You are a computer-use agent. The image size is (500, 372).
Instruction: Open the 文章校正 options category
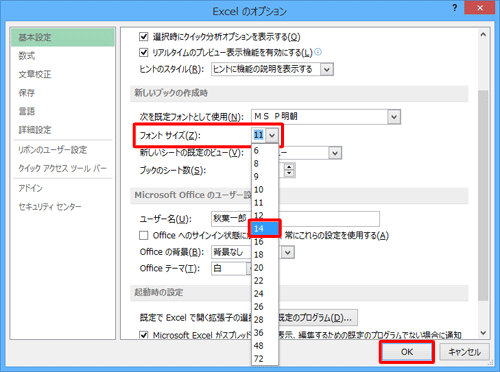click(x=35, y=74)
